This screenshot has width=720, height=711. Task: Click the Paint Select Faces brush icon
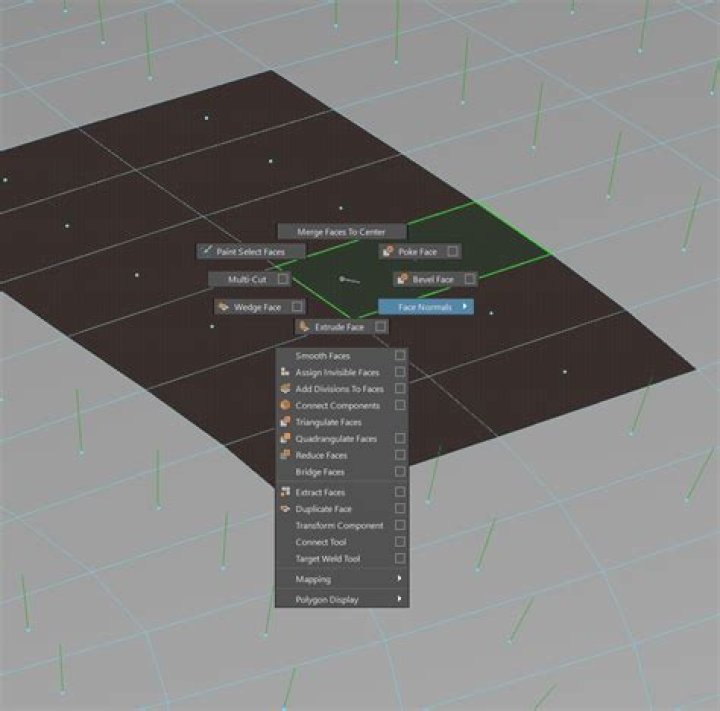point(207,251)
